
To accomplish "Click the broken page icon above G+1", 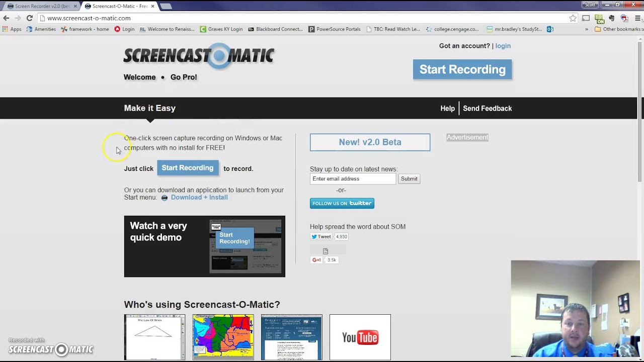I will pos(326,251).
